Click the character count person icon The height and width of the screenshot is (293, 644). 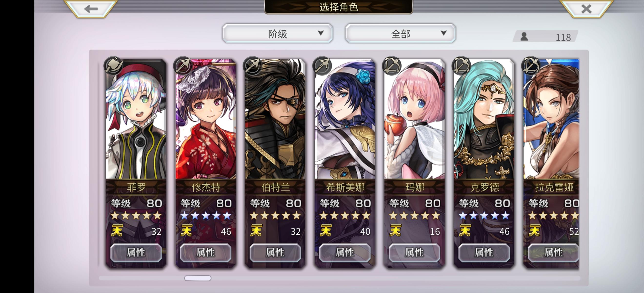point(524,37)
